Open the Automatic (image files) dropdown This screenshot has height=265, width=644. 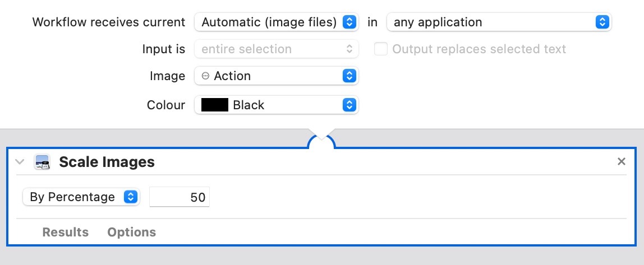(276, 22)
